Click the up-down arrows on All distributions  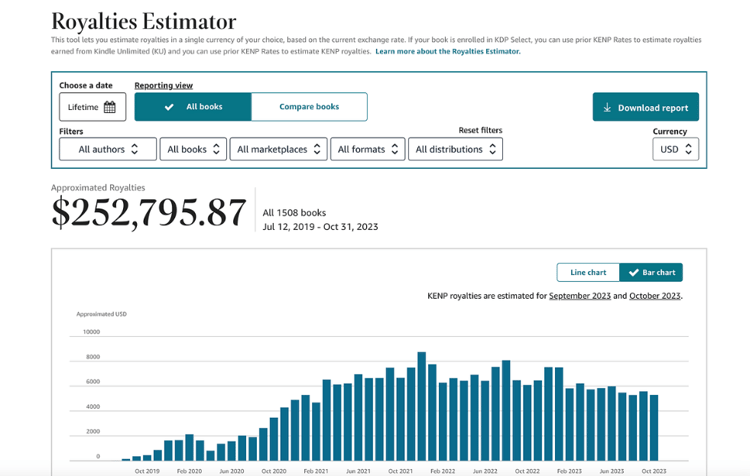(x=492, y=149)
